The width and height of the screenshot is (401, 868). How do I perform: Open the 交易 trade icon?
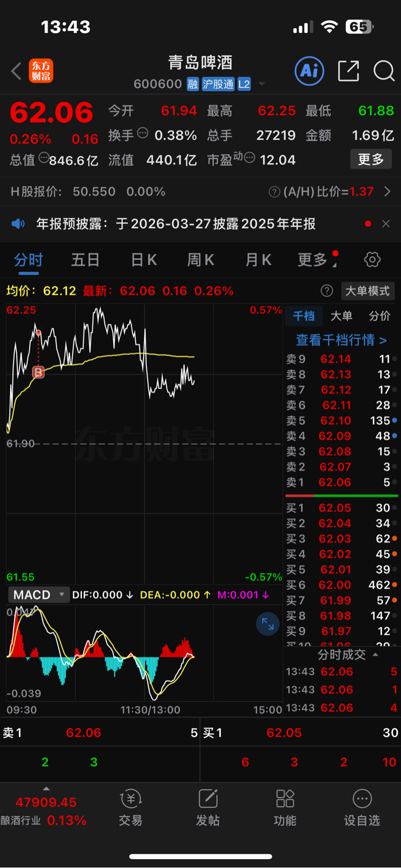[x=131, y=807]
